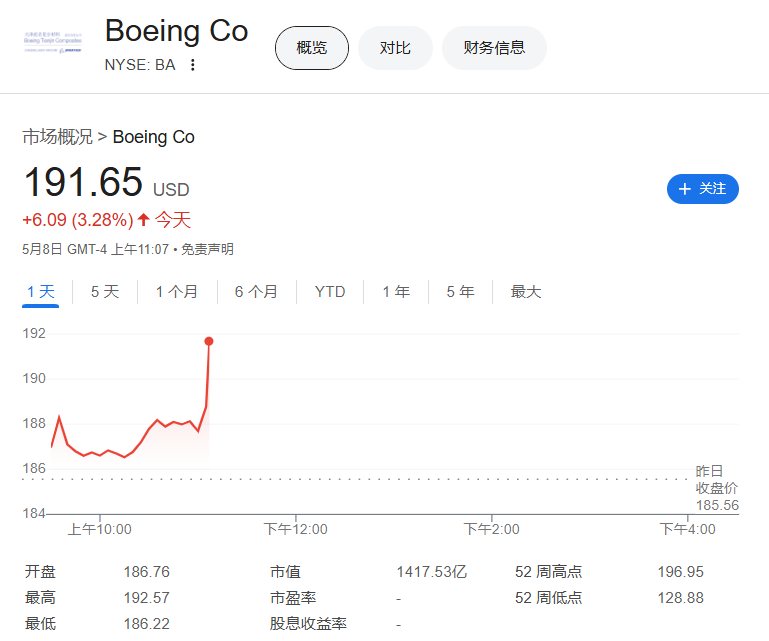769x641 pixels.
Task: Click the 最低 value 186.22
Action: (147, 624)
